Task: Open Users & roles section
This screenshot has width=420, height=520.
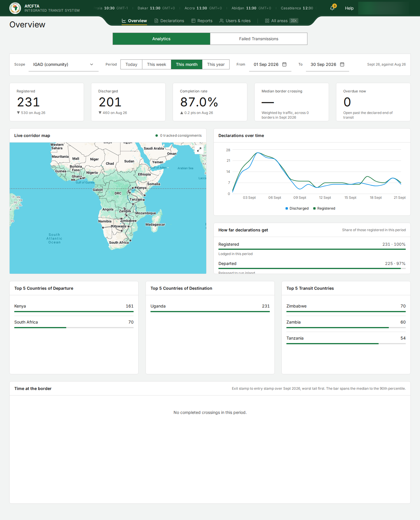Action: tap(235, 21)
